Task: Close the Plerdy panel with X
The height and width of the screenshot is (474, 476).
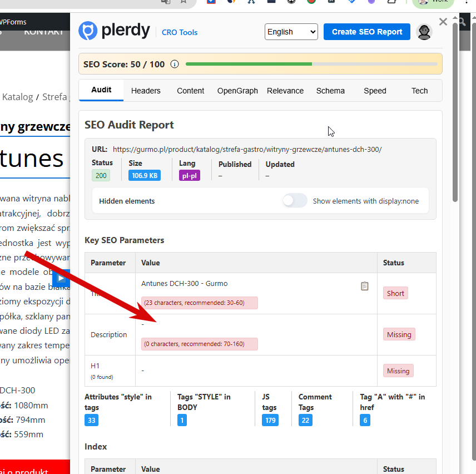Action: [443, 22]
